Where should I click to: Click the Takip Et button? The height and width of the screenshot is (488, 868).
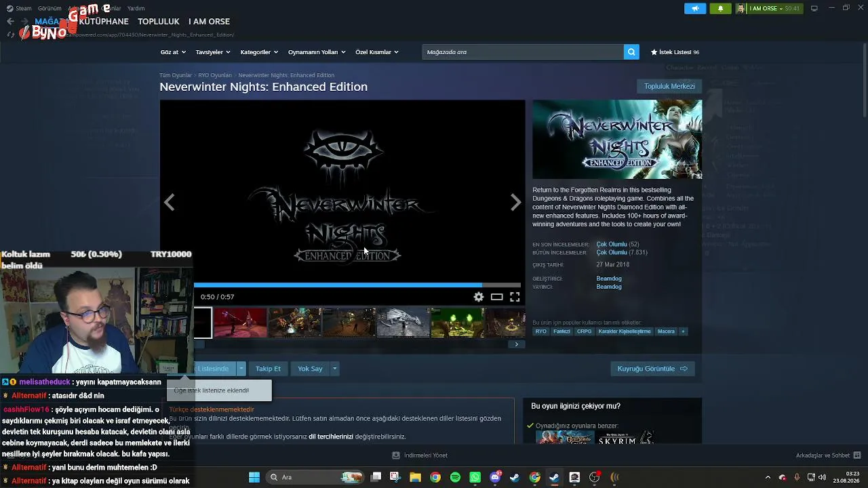(x=268, y=369)
